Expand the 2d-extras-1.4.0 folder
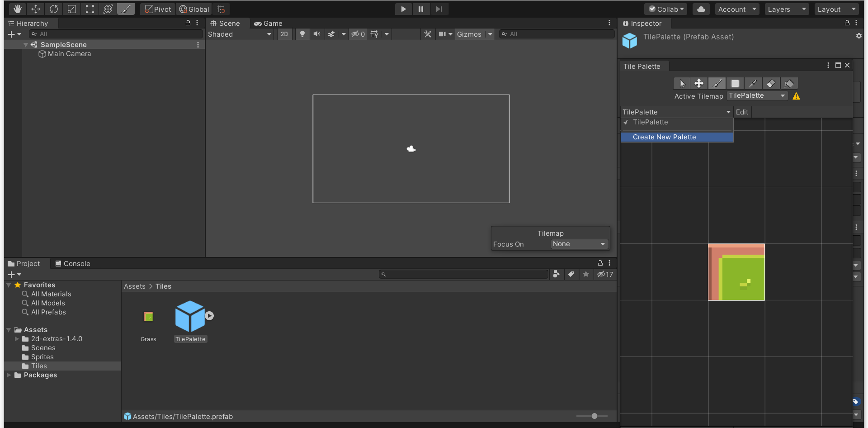Image resolution: width=868 pixels, height=428 pixels. click(17, 339)
